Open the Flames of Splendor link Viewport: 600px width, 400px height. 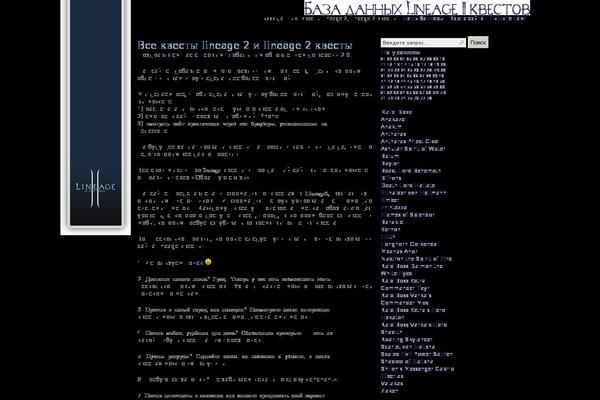(x=408, y=215)
